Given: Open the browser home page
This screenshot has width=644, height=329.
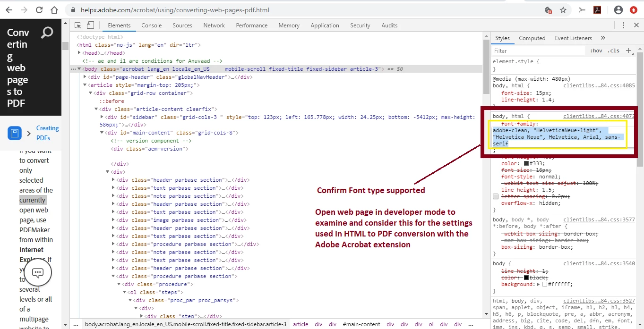Looking at the screenshot, I should pos(54,10).
